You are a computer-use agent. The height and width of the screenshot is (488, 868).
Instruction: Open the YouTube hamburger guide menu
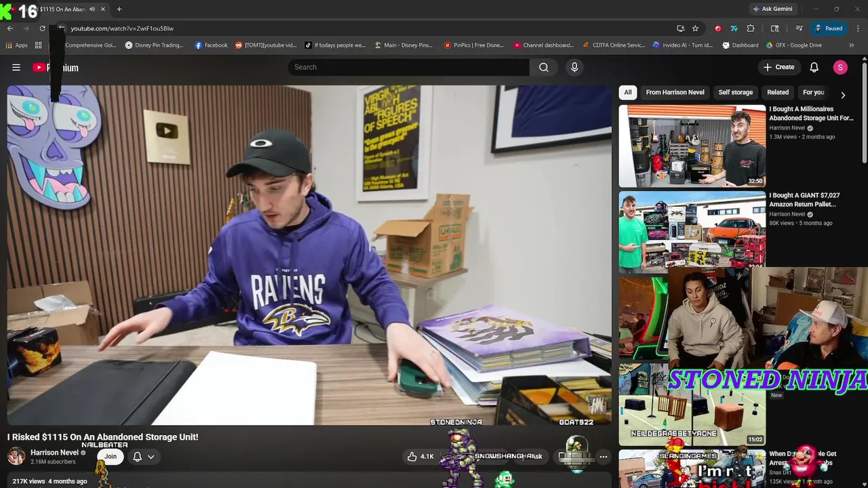coord(16,67)
